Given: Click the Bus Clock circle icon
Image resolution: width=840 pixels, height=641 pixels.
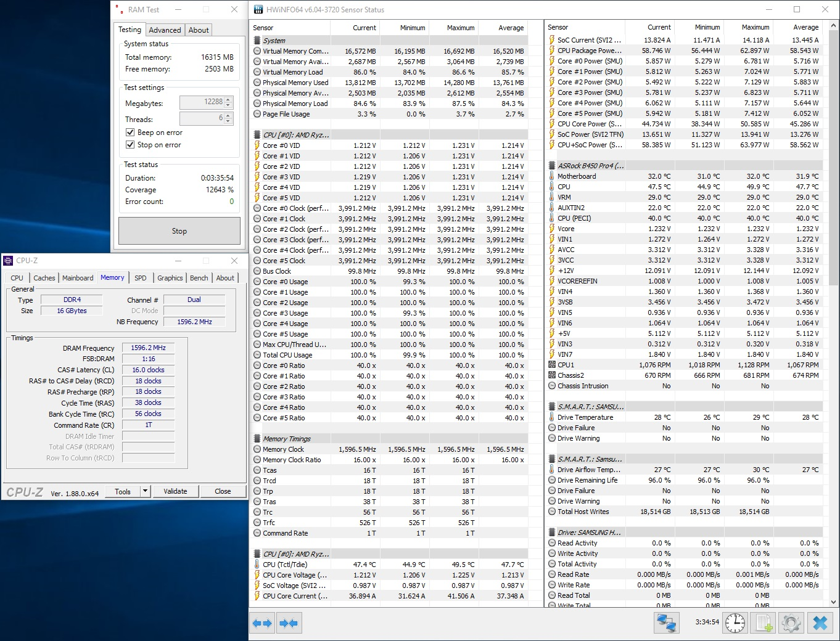Looking at the screenshot, I should (257, 271).
